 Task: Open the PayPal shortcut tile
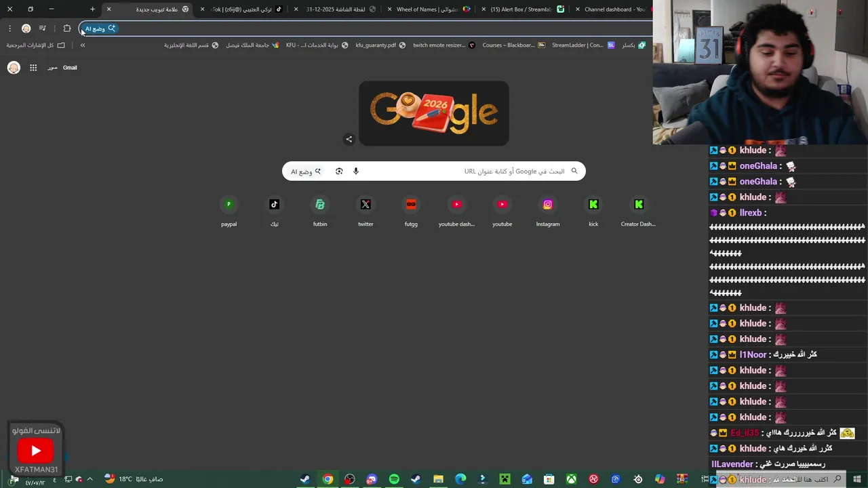click(229, 211)
